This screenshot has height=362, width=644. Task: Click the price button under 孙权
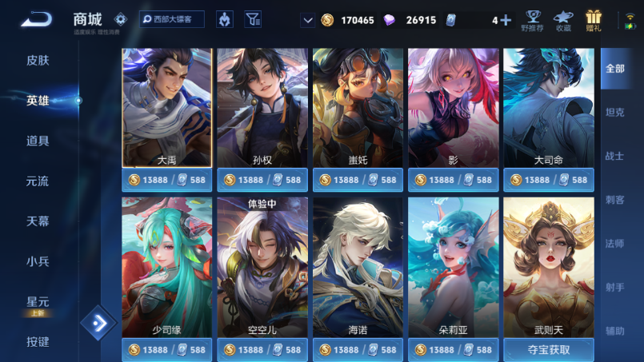[262, 180]
